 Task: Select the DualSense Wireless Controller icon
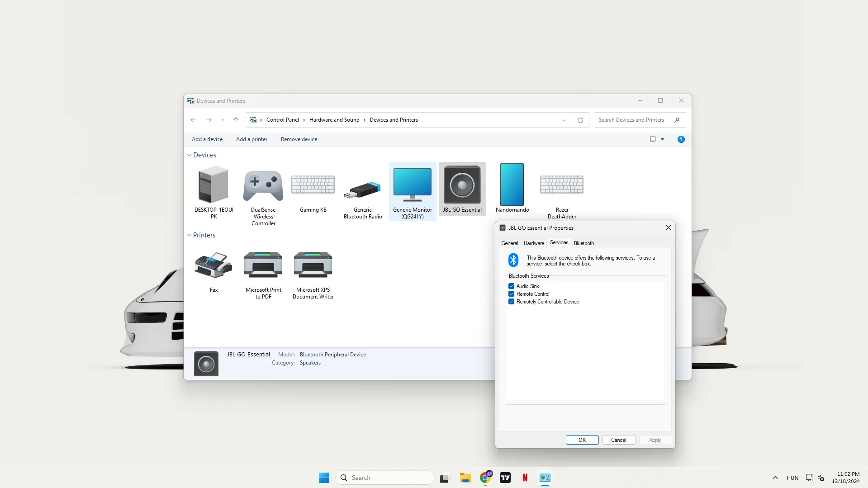click(x=263, y=185)
